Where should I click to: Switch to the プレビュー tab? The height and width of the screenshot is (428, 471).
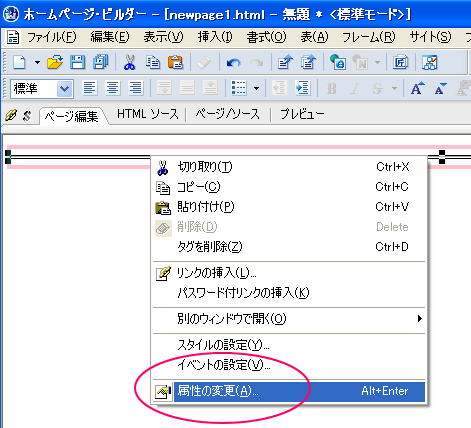coord(302,114)
